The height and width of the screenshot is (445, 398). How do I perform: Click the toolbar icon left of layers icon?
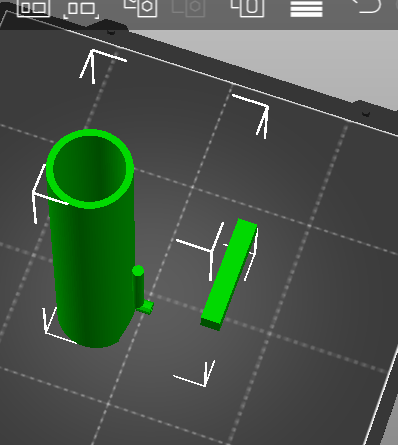pyautogui.click(x=247, y=8)
